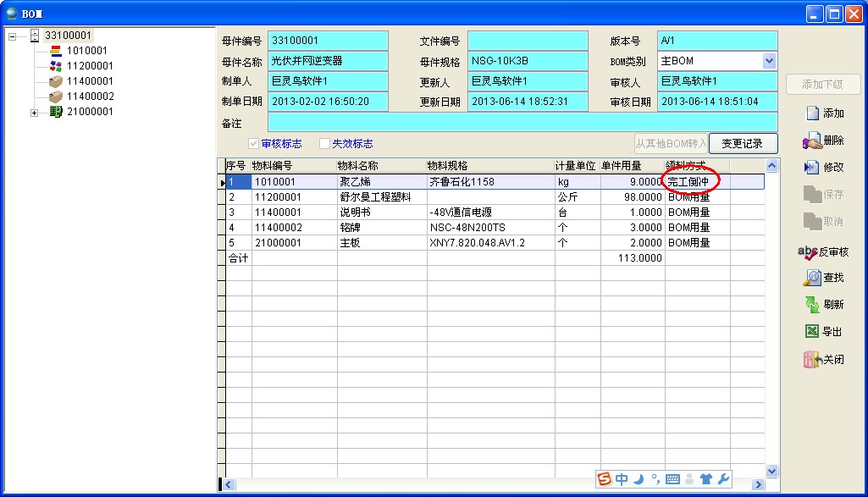Viewport: 868px width, 497px height.
Task: Click the 添加 (add) document icon
Action: tap(812, 113)
